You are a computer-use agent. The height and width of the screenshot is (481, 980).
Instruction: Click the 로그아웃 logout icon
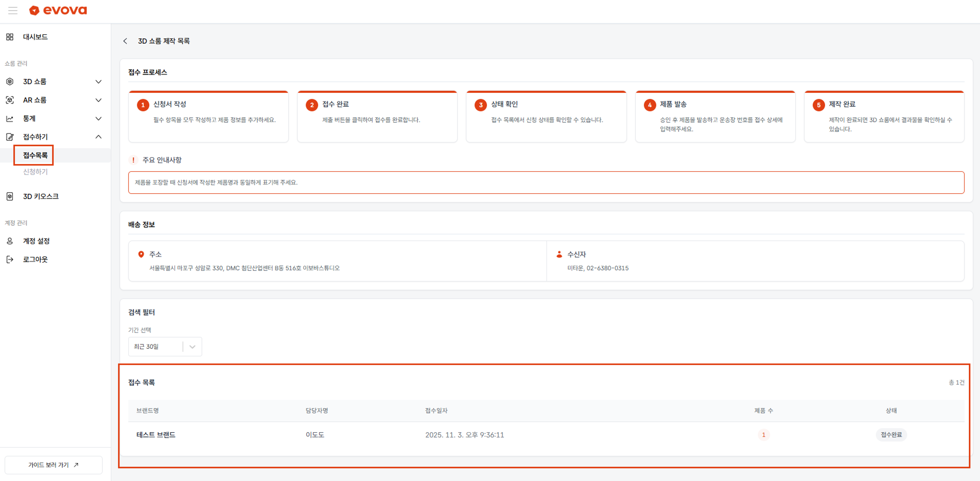(x=10, y=259)
